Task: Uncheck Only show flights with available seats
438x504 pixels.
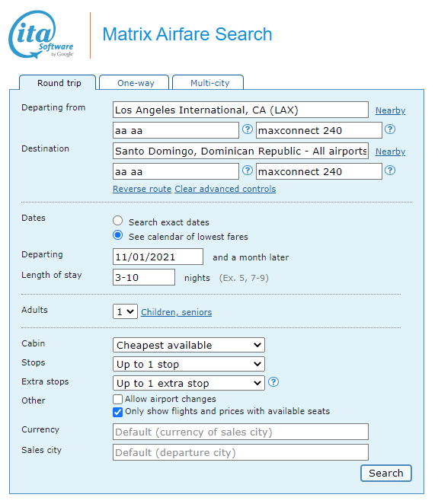Action: pyautogui.click(x=118, y=412)
